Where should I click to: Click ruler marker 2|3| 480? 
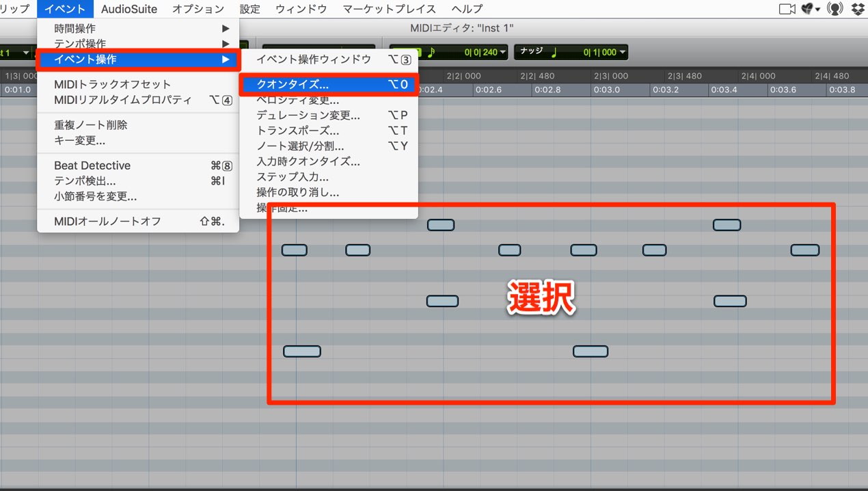(x=685, y=76)
